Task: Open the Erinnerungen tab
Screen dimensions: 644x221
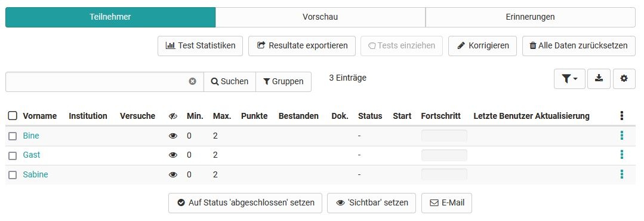Action: click(x=530, y=17)
